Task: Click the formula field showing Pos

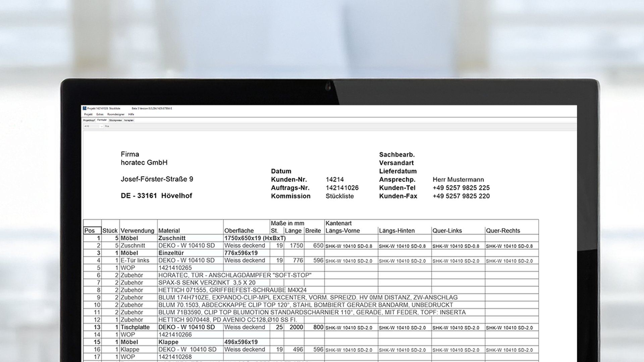Action: pyautogui.click(x=340, y=126)
